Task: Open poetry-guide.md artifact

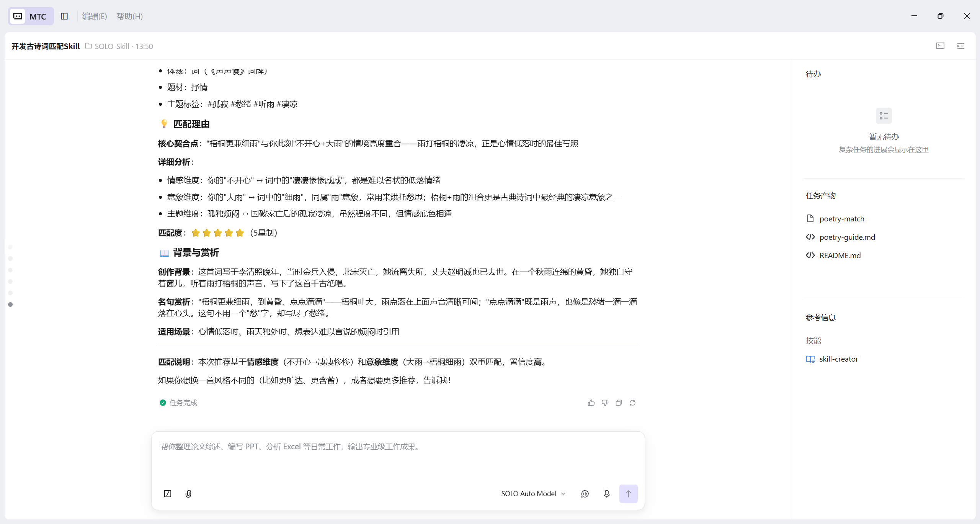Action: [x=847, y=237]
